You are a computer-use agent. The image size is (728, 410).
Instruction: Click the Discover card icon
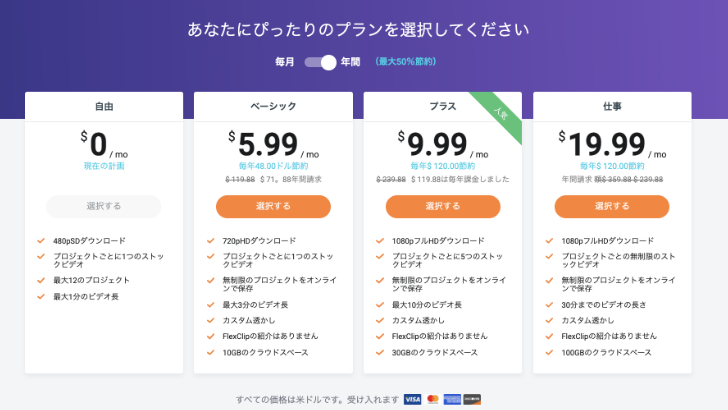472,399
